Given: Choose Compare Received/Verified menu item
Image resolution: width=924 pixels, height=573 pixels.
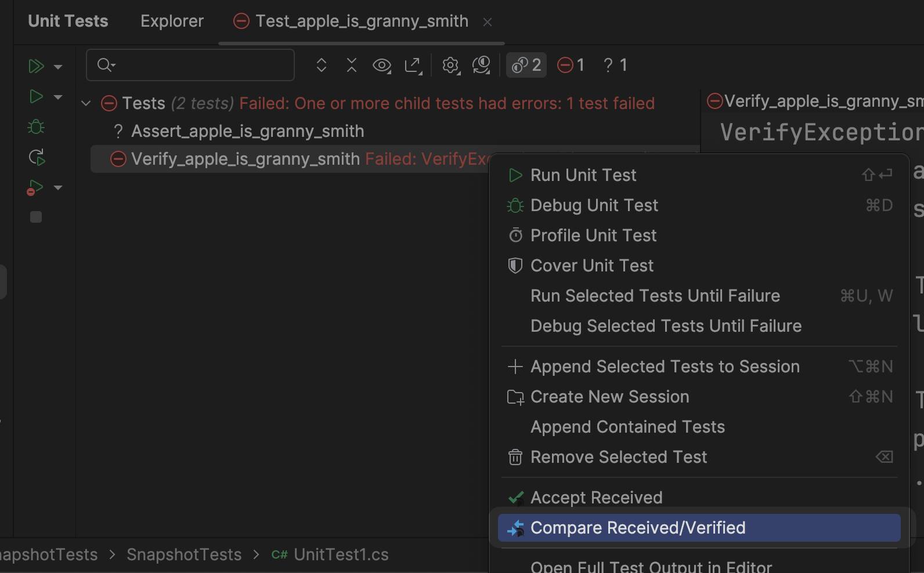Looking at the screenshot, I should (699, 528).
